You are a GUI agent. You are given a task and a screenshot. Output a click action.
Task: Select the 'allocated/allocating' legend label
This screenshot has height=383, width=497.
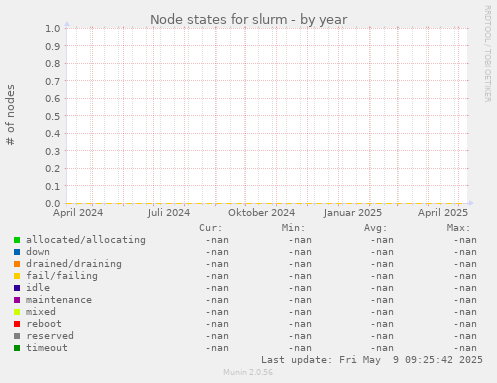point(86,240)
